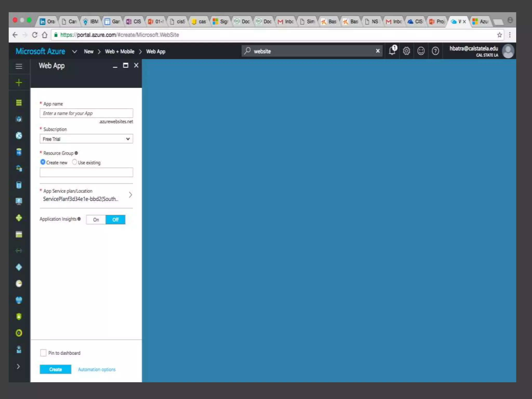This screenshot has height=399, width=532.
Task: Open the help question mark icon
Action: tap(435, 51)
